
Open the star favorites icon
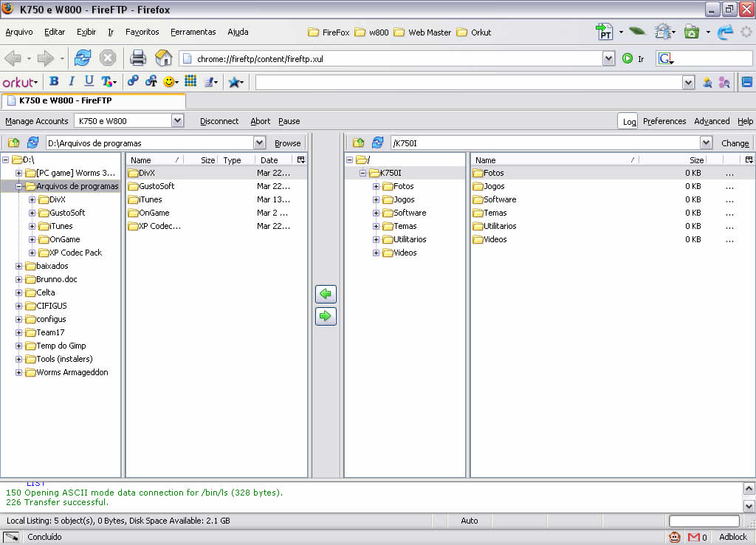point(236,82)
